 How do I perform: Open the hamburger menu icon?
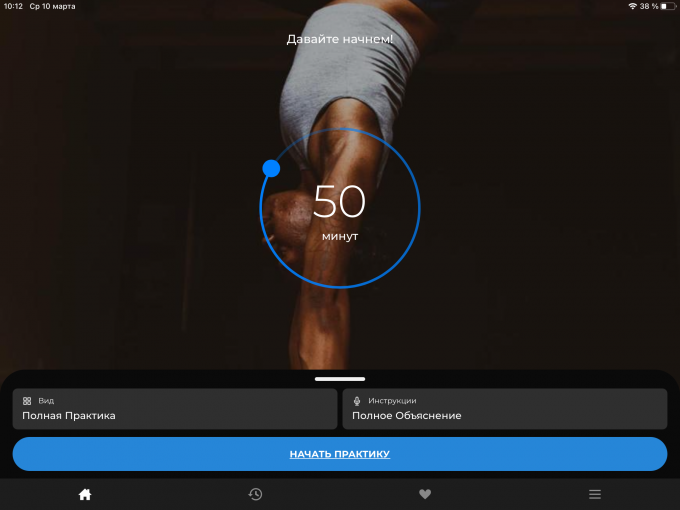595,494
